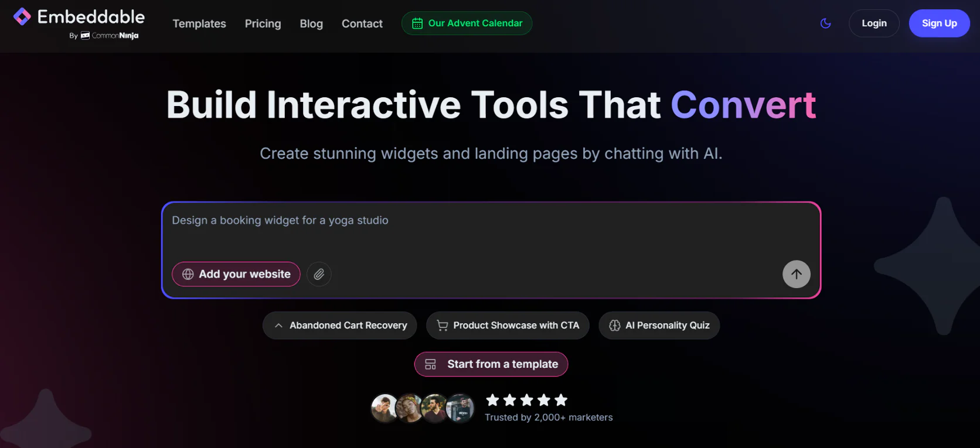The width and height of the screenshot is (980, 448).
Task: Submit prompt with the up arrow button
Action: pos(796,274)
